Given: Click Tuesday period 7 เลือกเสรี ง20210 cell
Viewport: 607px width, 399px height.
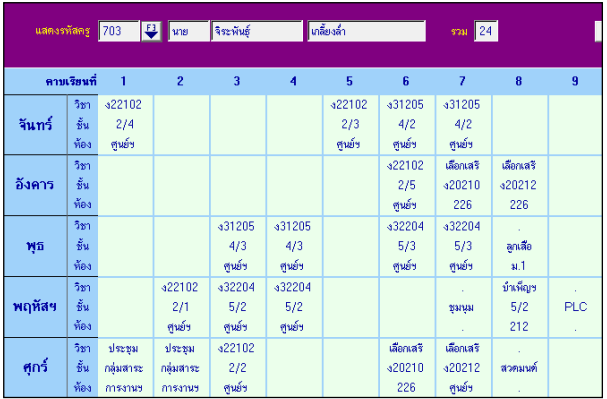Looking at the screenshot, I should 463,185.
